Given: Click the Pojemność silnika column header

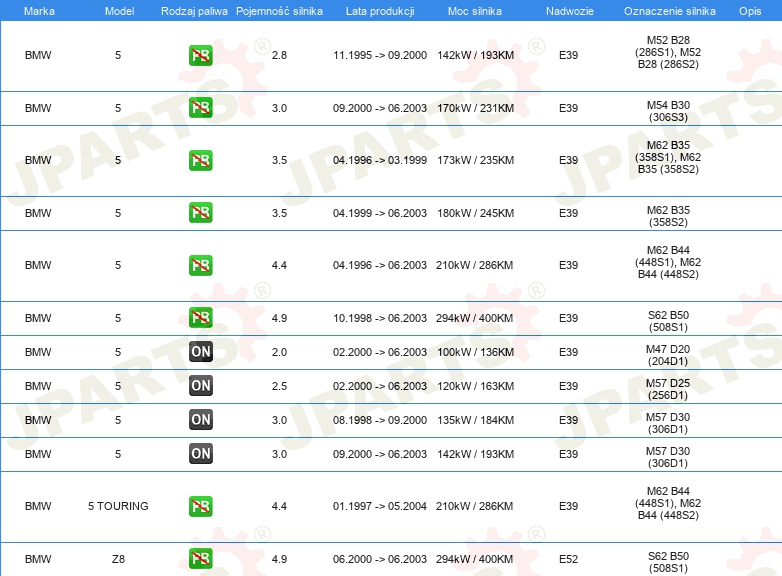Looking at the screenshot, I should click(x=279, y=10).
